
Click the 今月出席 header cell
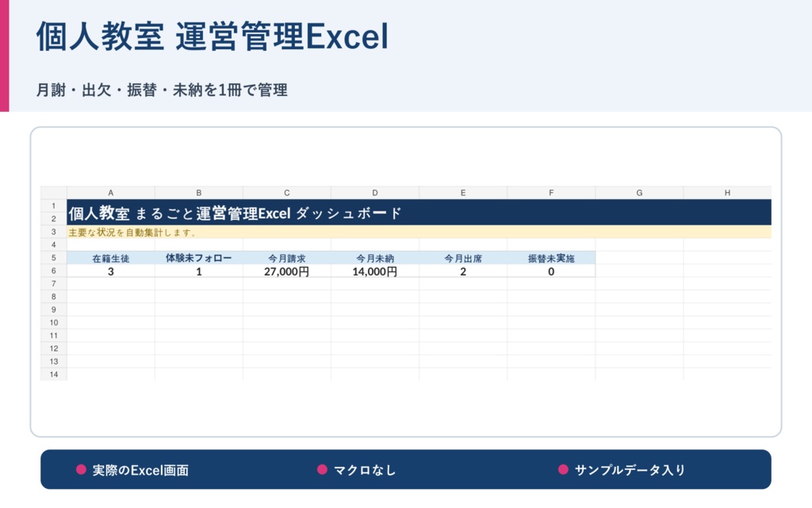tap(463, 258)
